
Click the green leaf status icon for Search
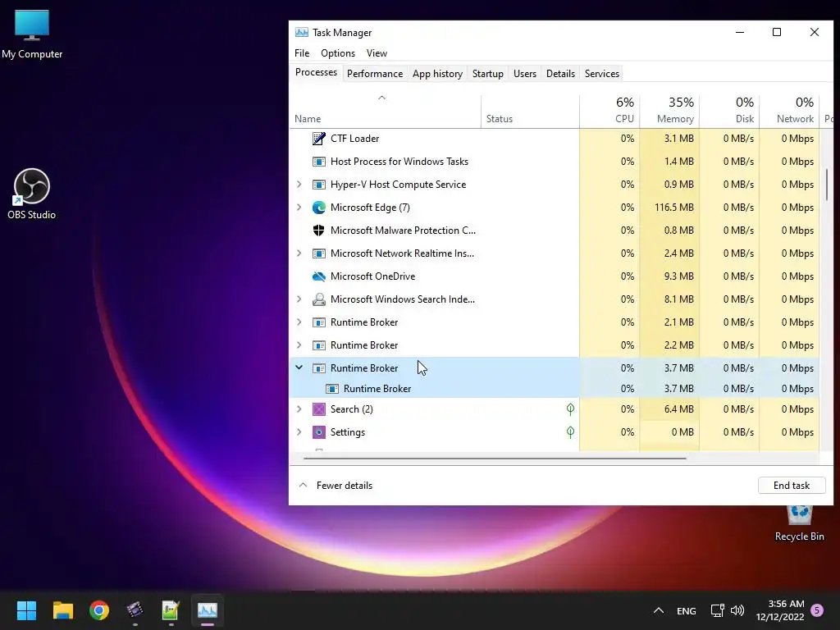point(571,409)
